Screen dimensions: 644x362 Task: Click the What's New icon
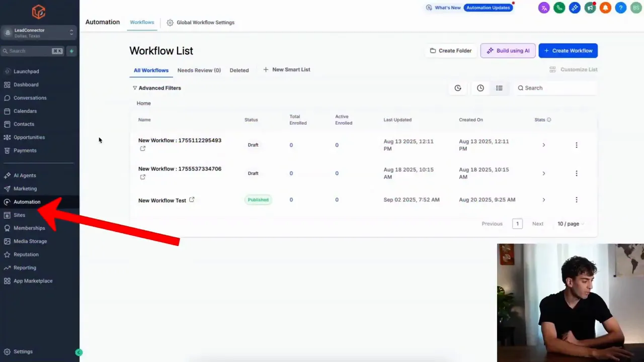click(x=429, y=8)
